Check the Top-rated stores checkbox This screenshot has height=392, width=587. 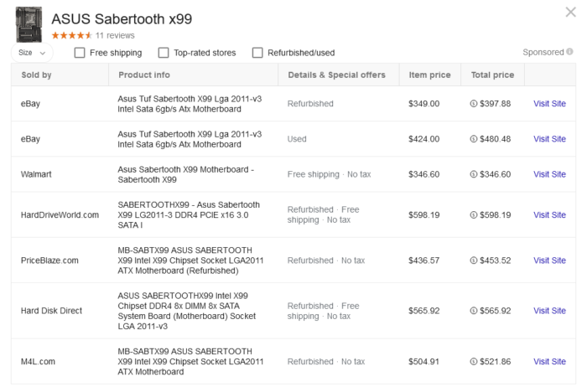point(164,53)
